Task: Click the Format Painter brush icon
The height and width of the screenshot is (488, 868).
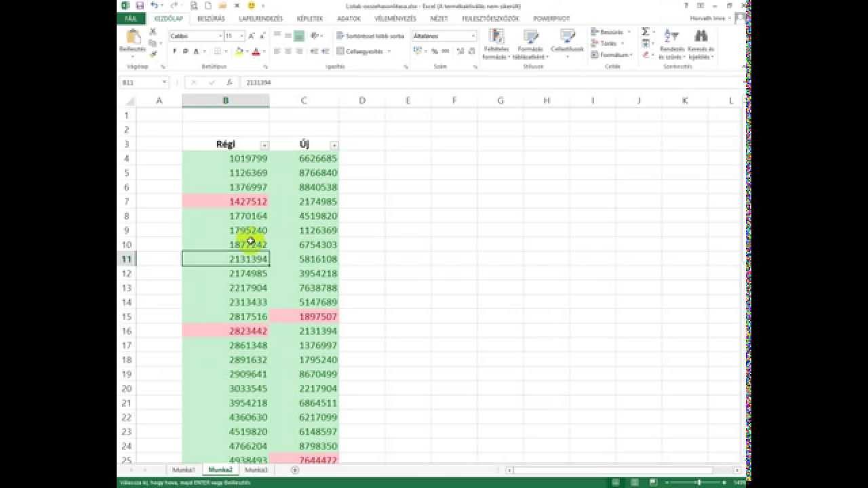Action: pyautogui.click(x=153, y=54)
